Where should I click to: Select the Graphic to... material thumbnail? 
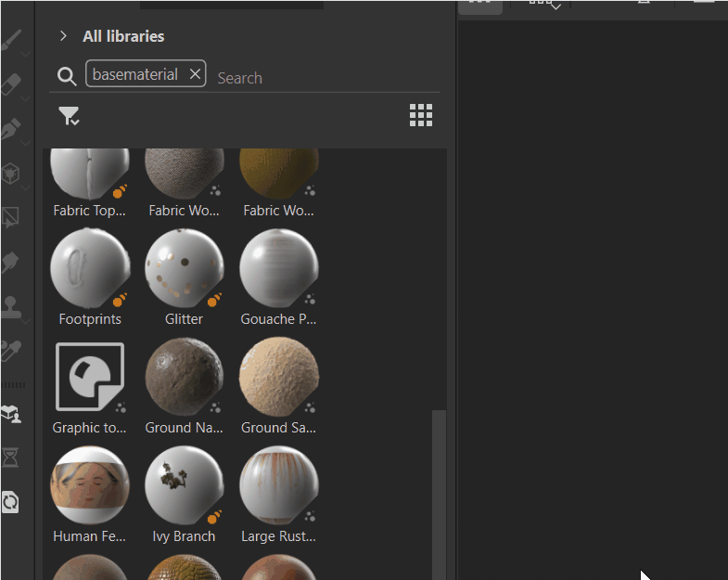point(90,377)
